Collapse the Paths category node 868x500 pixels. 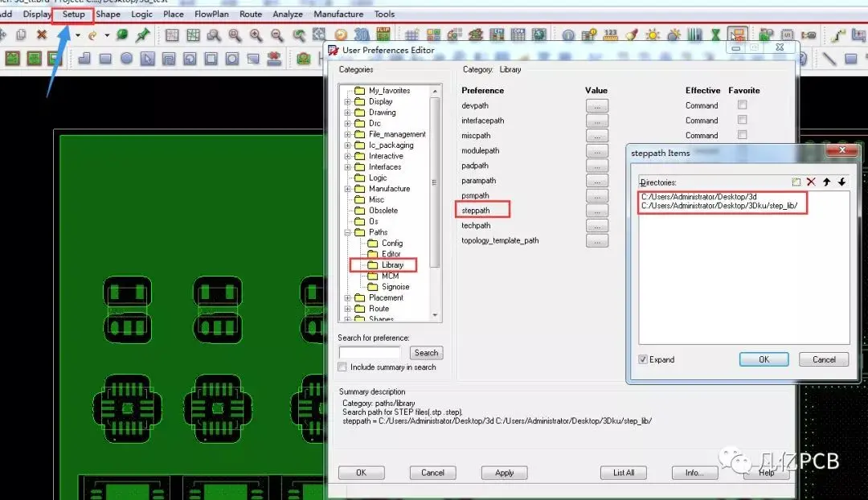(348, 232)
